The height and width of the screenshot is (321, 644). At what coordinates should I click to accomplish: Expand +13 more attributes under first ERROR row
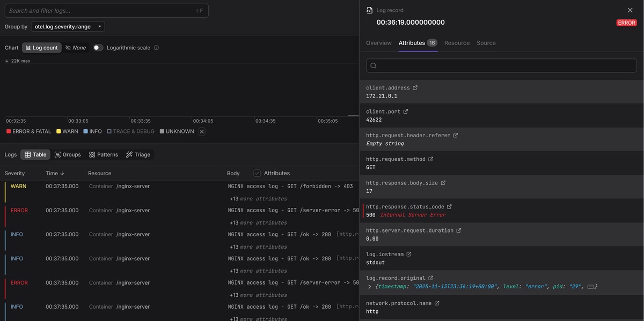pos(258,223)
